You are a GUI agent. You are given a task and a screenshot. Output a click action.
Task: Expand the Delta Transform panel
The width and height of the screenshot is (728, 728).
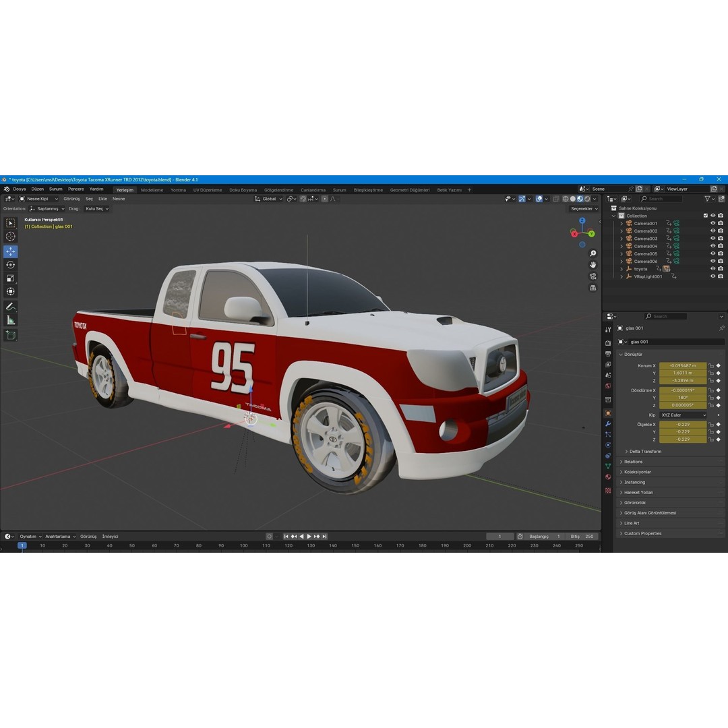645,451
